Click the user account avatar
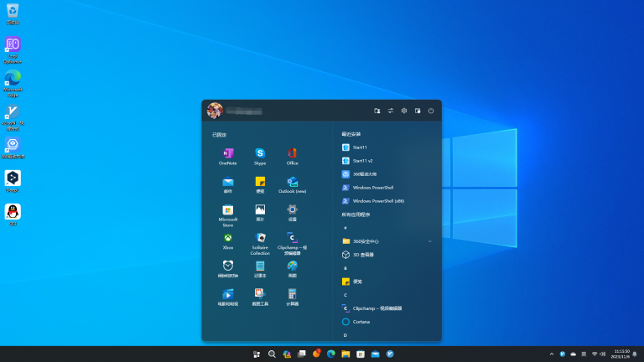The width and height of the screenshot is (644, 362). point(215,111)
